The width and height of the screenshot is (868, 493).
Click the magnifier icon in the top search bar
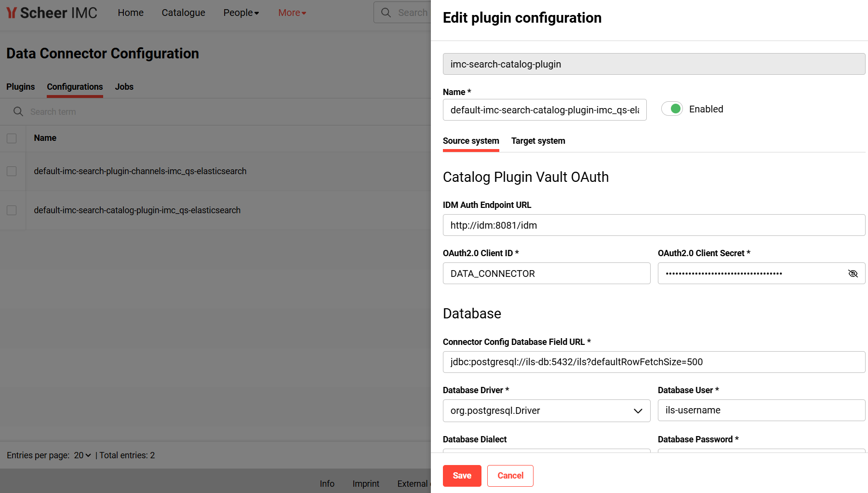pyautogui.click(x=386, y=13)
